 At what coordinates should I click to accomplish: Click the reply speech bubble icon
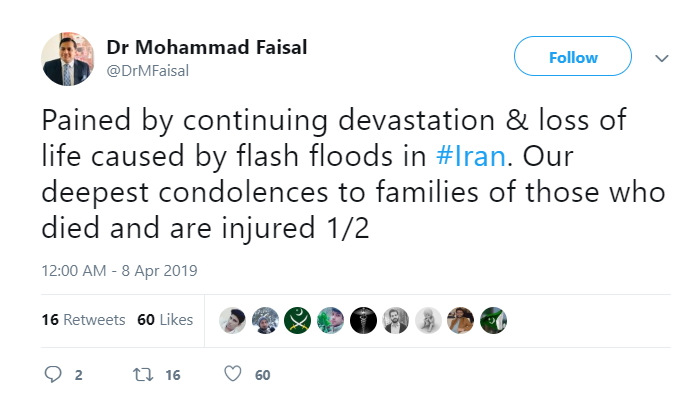(54, 375)
